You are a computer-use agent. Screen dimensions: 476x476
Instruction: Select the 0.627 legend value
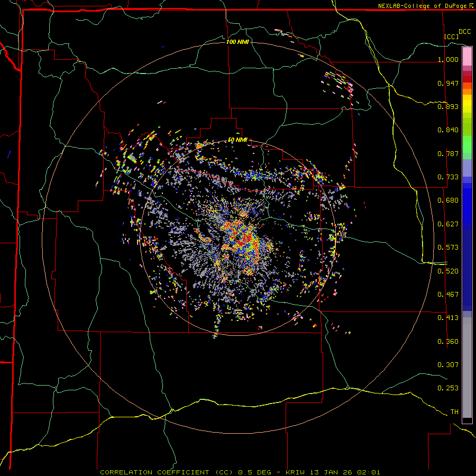coord(448,224)
